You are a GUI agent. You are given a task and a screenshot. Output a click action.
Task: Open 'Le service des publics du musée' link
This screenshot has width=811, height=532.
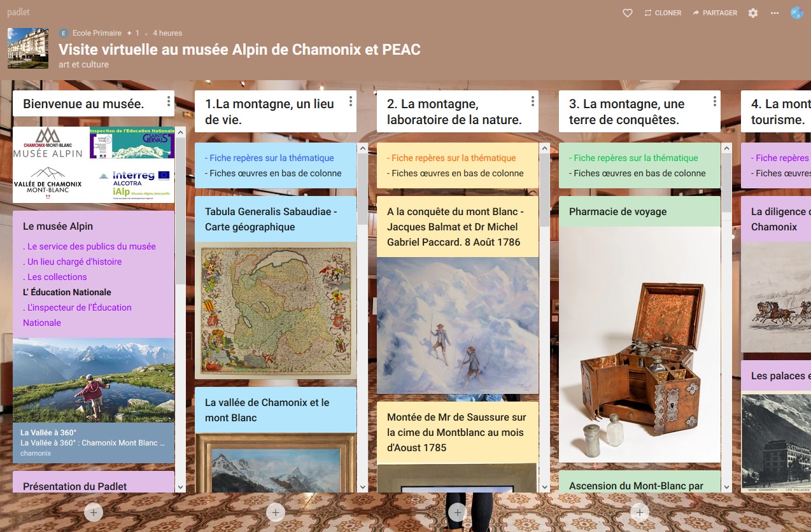(92, 246)
